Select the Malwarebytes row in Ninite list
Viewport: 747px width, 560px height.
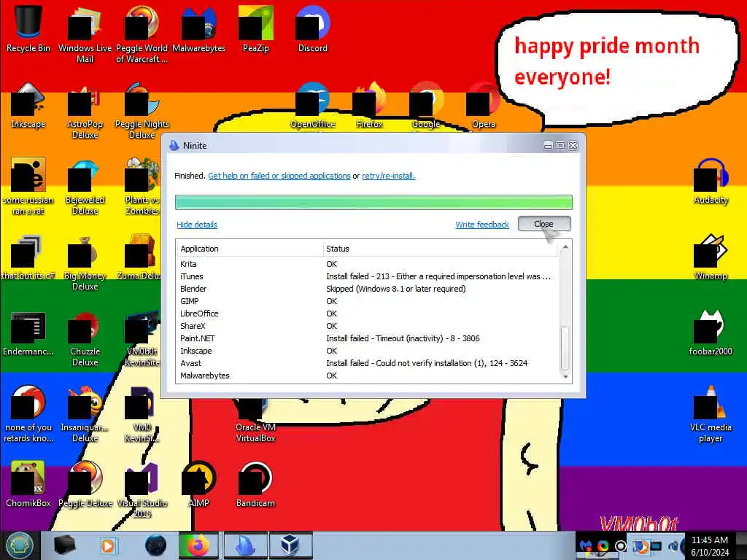point(368,376)
